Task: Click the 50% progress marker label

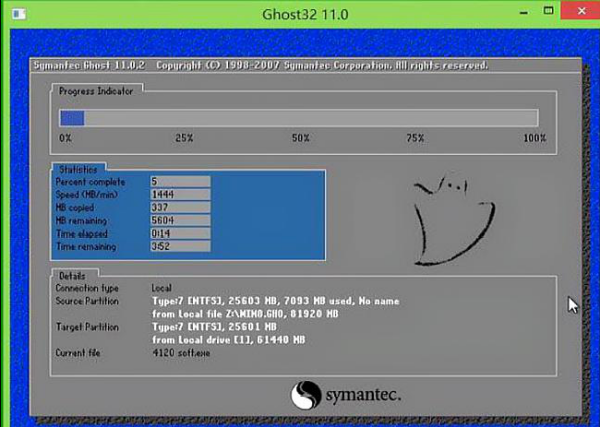Action: [x=300, y=138]
